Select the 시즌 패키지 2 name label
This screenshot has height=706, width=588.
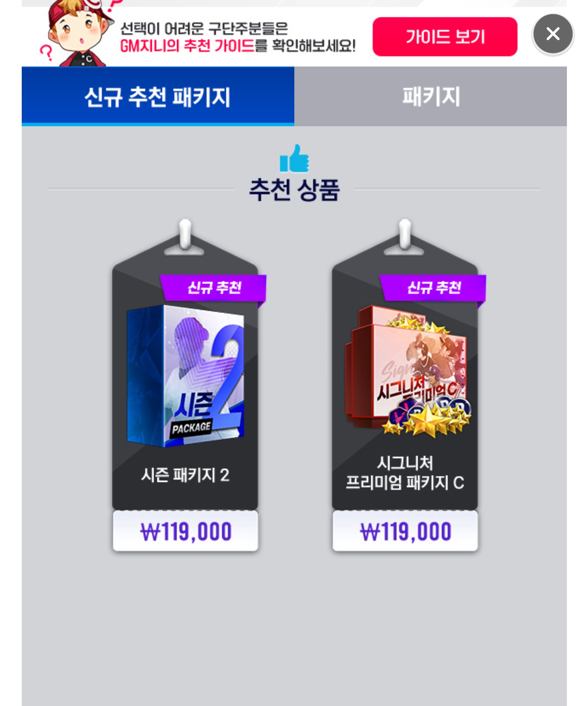pos(185,475)
